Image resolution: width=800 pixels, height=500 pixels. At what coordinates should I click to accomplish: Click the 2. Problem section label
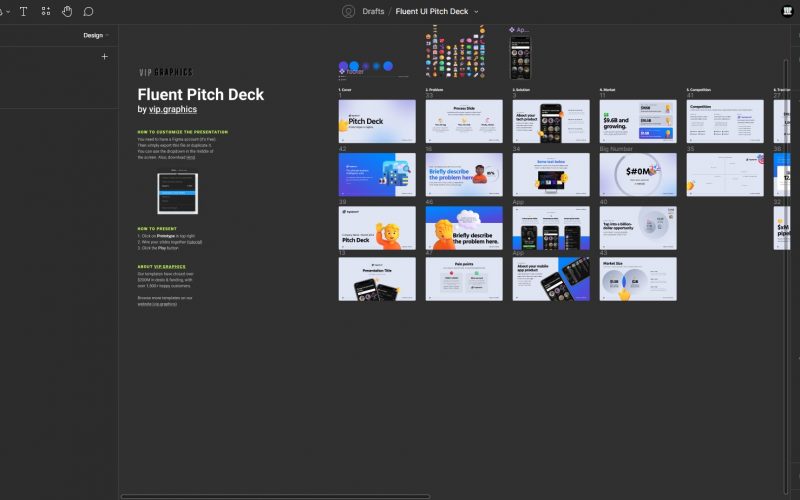[434, 90]
